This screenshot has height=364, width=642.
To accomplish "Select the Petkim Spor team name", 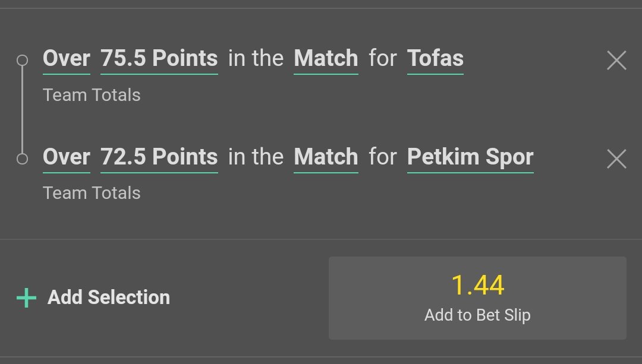I will 470,157.
